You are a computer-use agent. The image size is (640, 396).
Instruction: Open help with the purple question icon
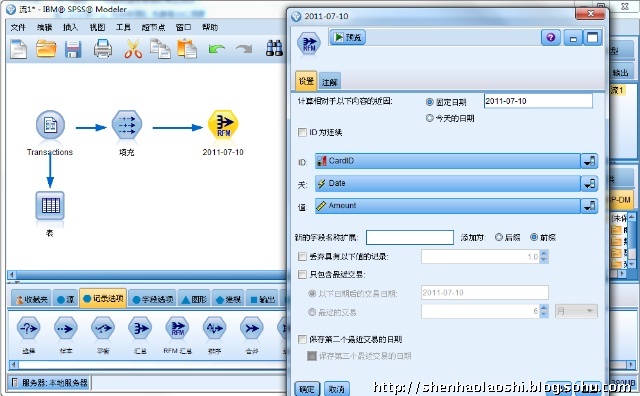(551, 38)
